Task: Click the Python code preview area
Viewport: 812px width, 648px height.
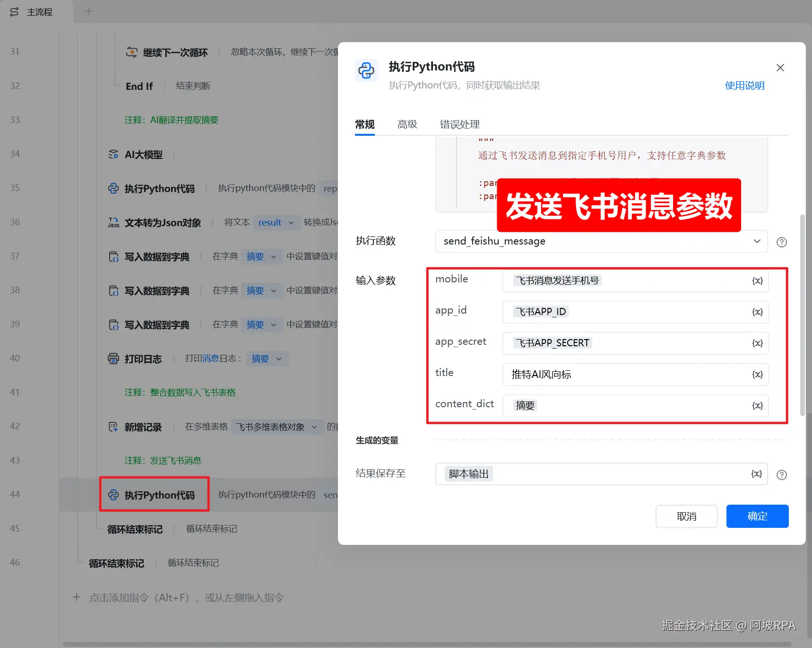Action: point(601,175)
